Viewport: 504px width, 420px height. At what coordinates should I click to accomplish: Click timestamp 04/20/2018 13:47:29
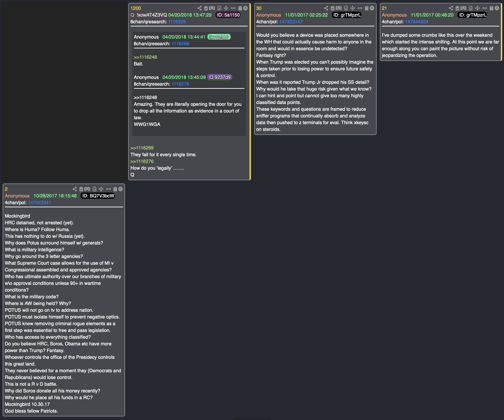tap(190, 15)
